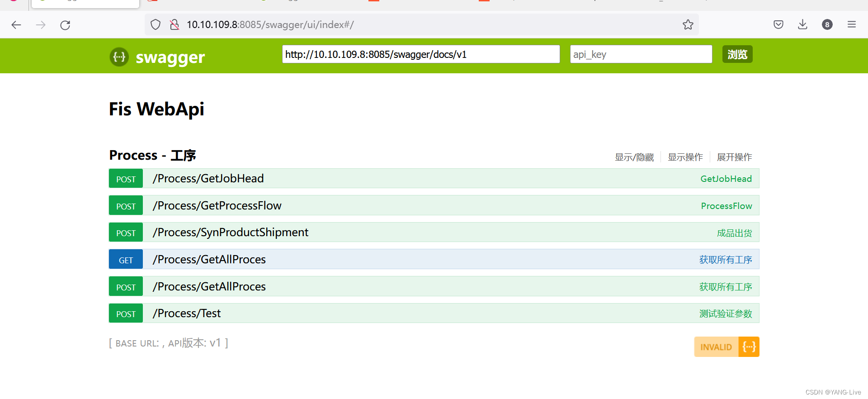Collapse the Process - 工序 section heading
The width and height of the screenshot is (868, 399).
tap(153, 155)
